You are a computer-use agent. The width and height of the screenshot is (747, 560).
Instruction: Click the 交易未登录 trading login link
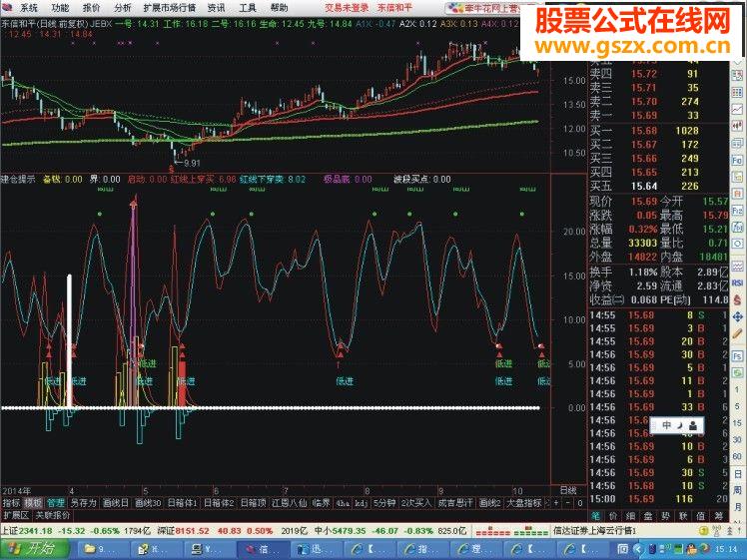click(x=347, y=8)
